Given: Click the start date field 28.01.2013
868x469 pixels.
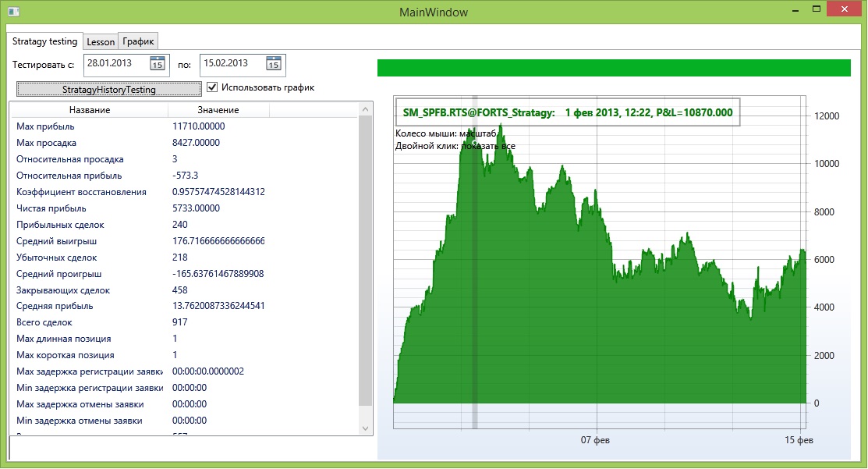Looking at the screenshot, I should [x=115, y=64].
